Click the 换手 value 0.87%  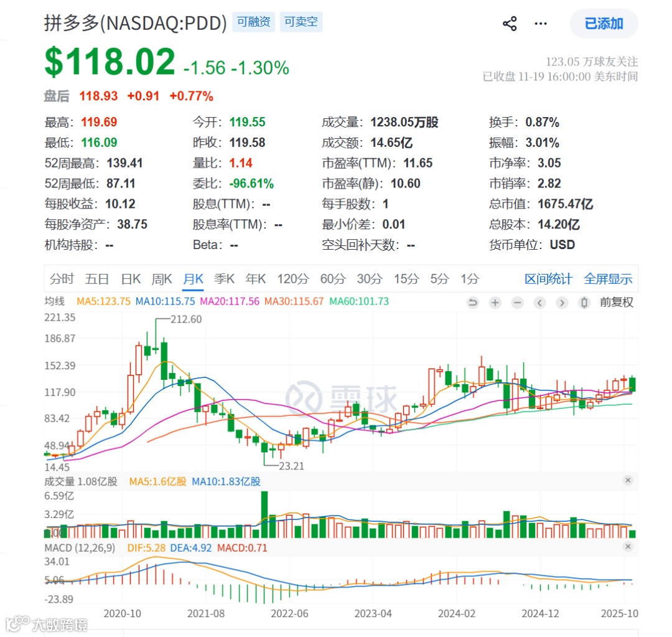pyautogui.click(x=542, y=122)
